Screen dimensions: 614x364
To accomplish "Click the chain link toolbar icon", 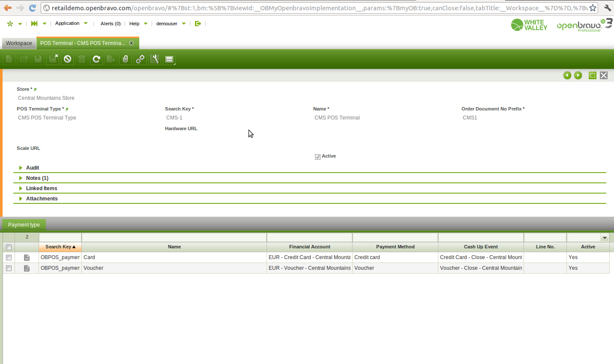I will 140,59.
